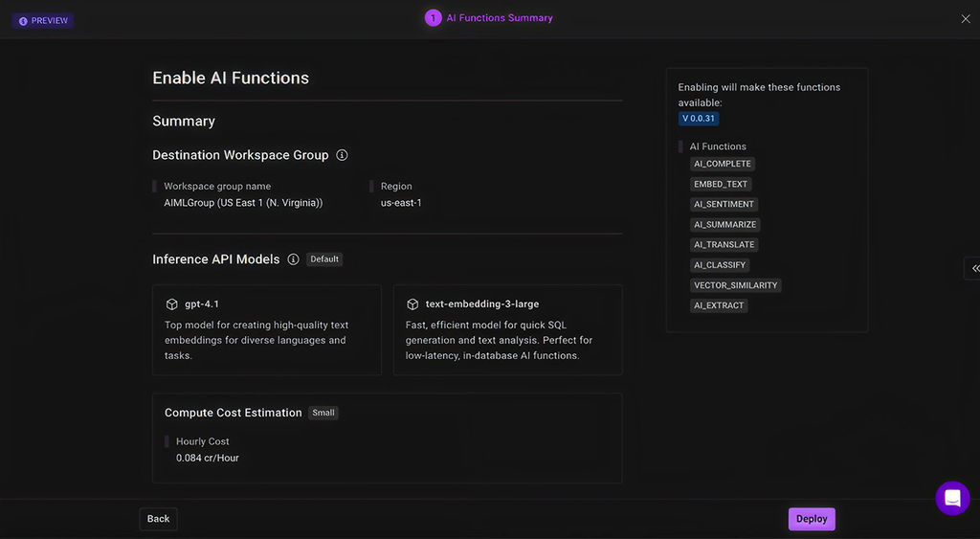
Task: Click the AI_COMPLETE function tag
Action: point(723,164)
